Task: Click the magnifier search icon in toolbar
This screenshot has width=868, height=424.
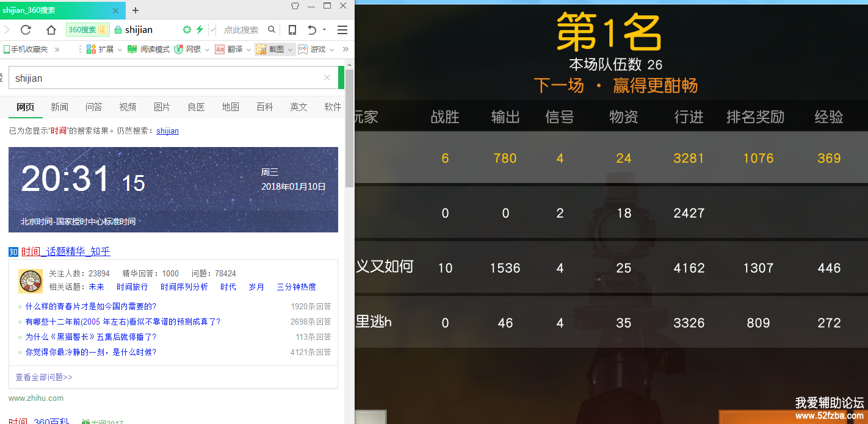Action: [x=272, y=29]
